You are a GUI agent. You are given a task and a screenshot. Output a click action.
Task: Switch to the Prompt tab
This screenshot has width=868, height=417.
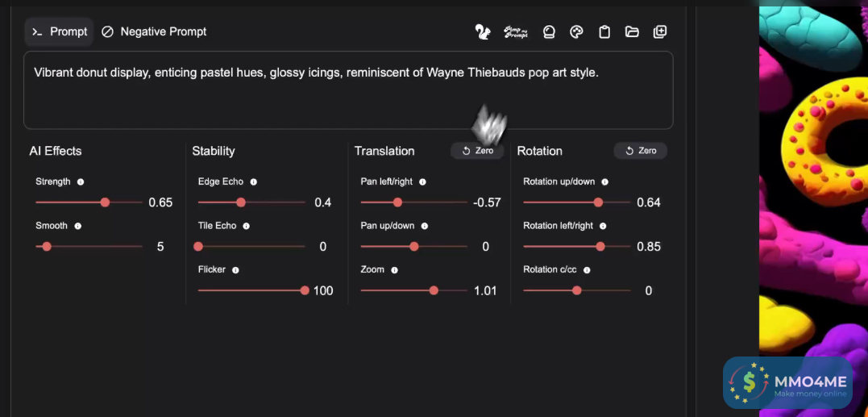point(59,31)
